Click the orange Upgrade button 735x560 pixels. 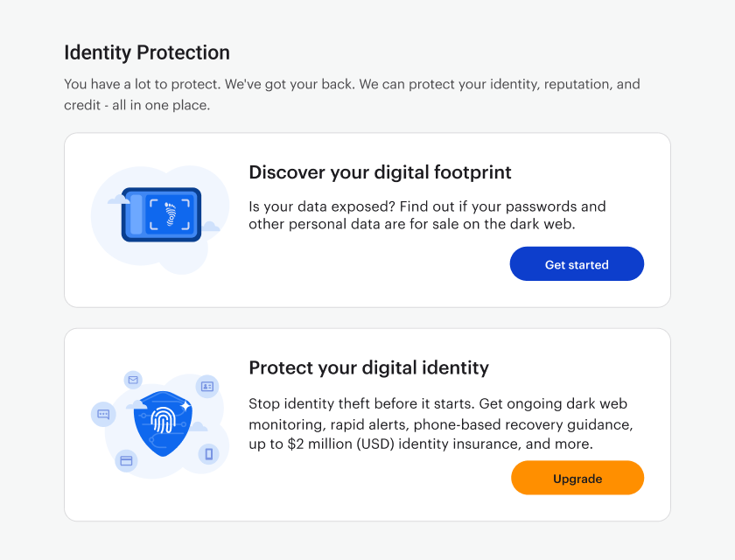577,478
